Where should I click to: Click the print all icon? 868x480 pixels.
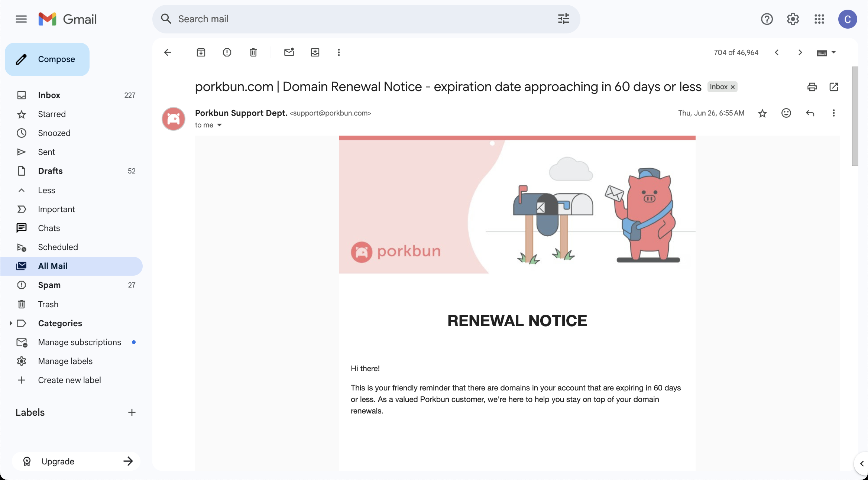click(812, 87)
